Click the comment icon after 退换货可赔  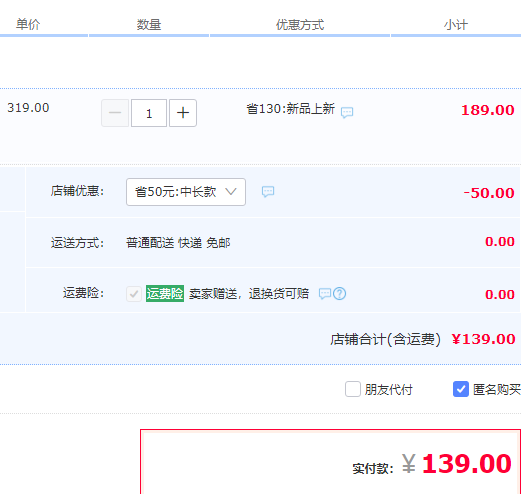[x=325, y=294]
